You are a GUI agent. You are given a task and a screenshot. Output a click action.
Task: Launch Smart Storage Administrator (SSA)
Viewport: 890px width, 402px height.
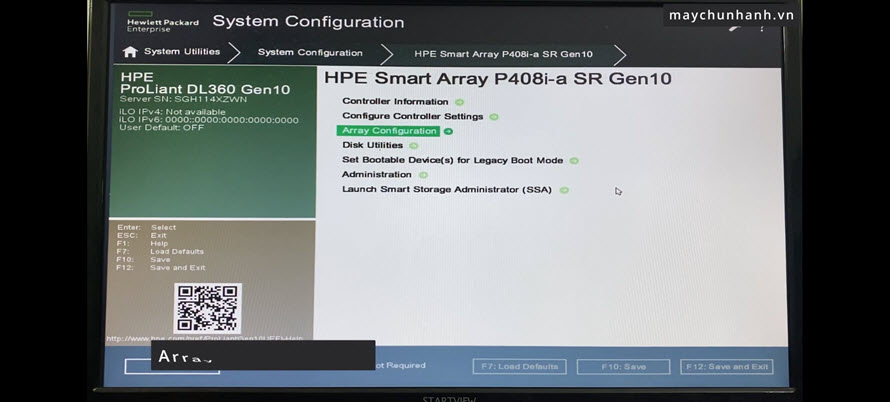point(447,190)
